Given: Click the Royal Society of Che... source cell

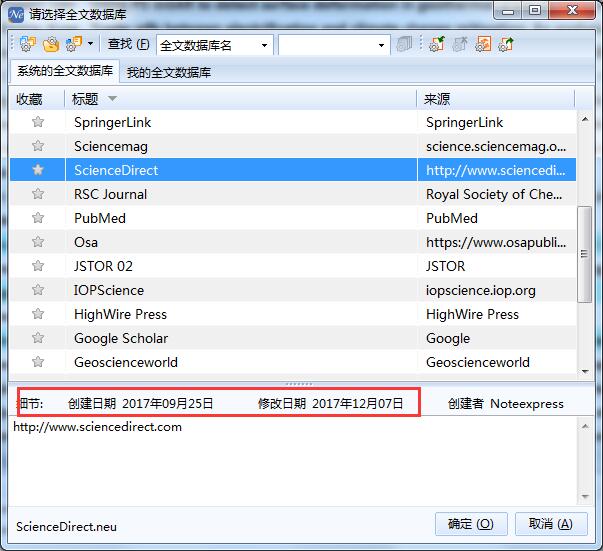Looking at the screenshot, I should click(494, 194).
